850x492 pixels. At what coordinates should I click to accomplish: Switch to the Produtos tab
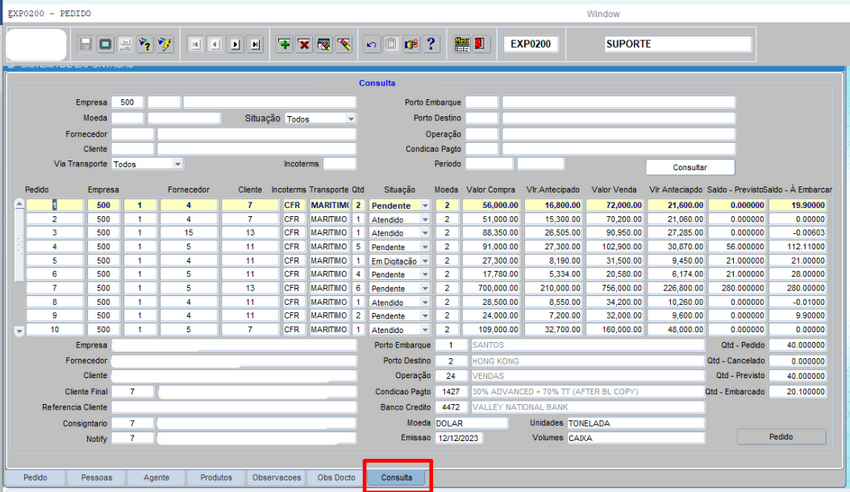(215, 478)
